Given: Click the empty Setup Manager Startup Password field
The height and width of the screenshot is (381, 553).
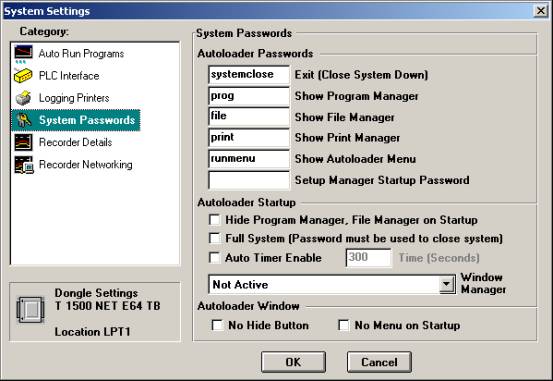Looking at the screenshot, I should pyautogui.click(x=249, y=180).
